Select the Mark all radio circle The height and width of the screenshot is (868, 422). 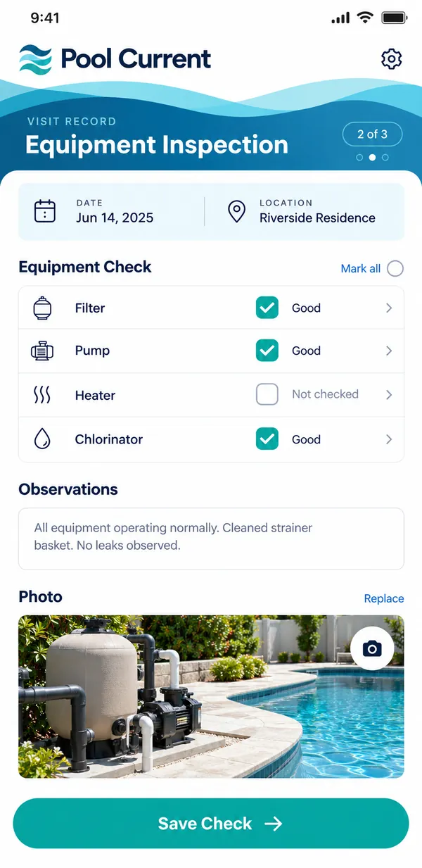[x=395, y=268]
